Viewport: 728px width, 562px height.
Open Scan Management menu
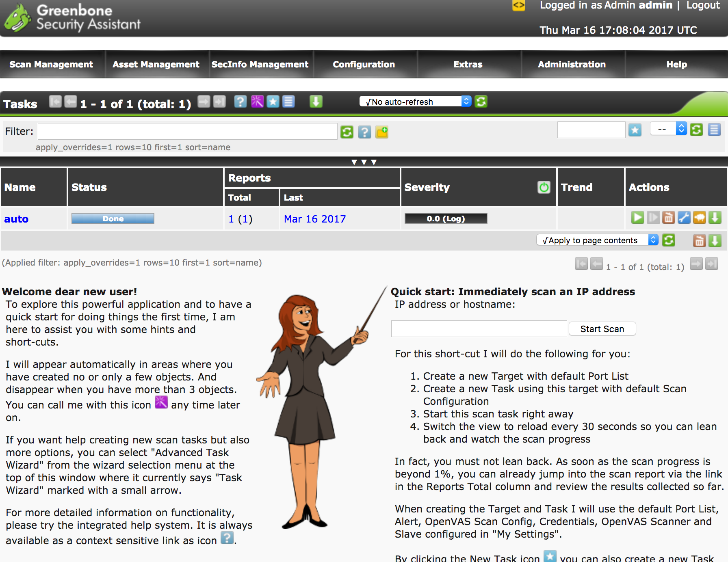tap(51, 64)
